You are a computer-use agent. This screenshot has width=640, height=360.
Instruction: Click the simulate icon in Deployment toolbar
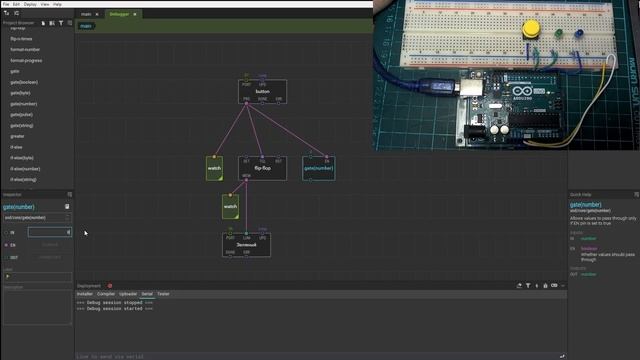(x=545, y=286)
